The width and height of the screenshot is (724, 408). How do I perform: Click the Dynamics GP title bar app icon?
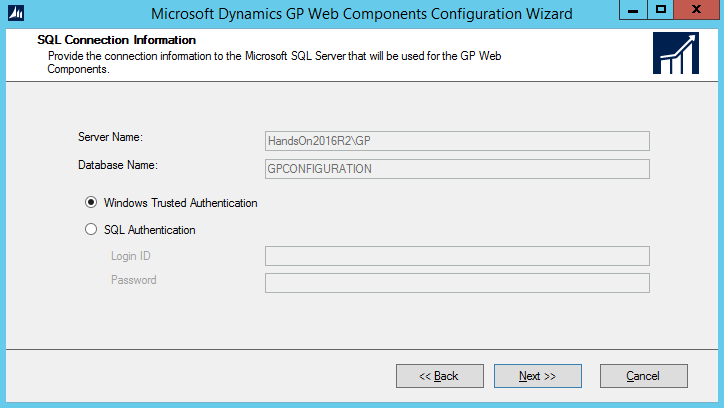pos(15,14)
